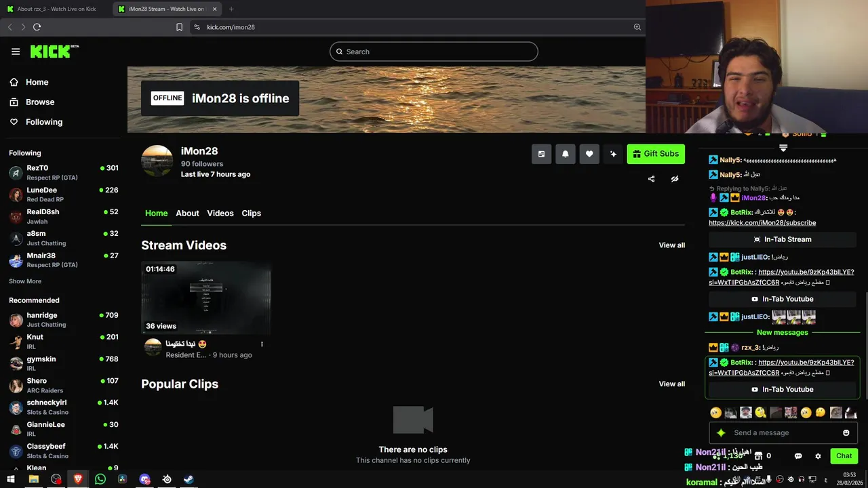Reload the page in browser
This screenshot has height=488, width=868.
(37, 27)
